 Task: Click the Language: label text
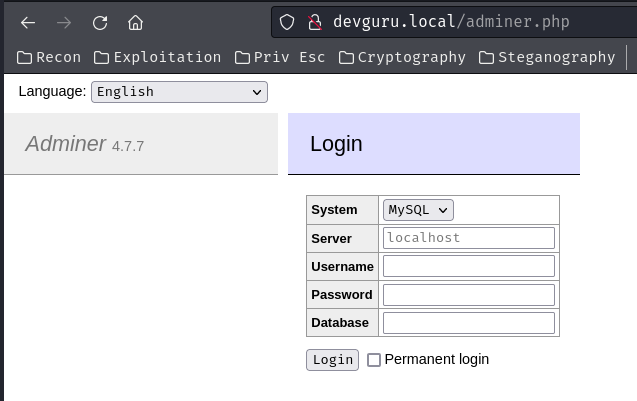(x=52, y=91)
